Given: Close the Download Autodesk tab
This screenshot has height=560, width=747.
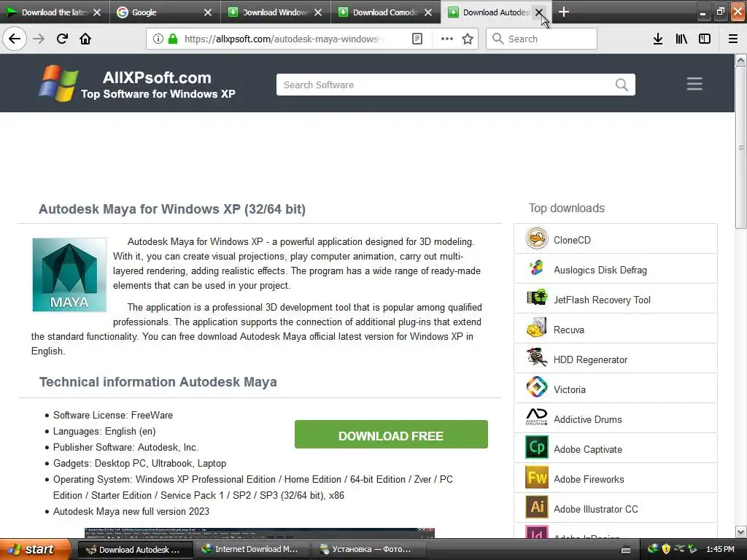Looking at the screenshot, I should tap(539, 12).
